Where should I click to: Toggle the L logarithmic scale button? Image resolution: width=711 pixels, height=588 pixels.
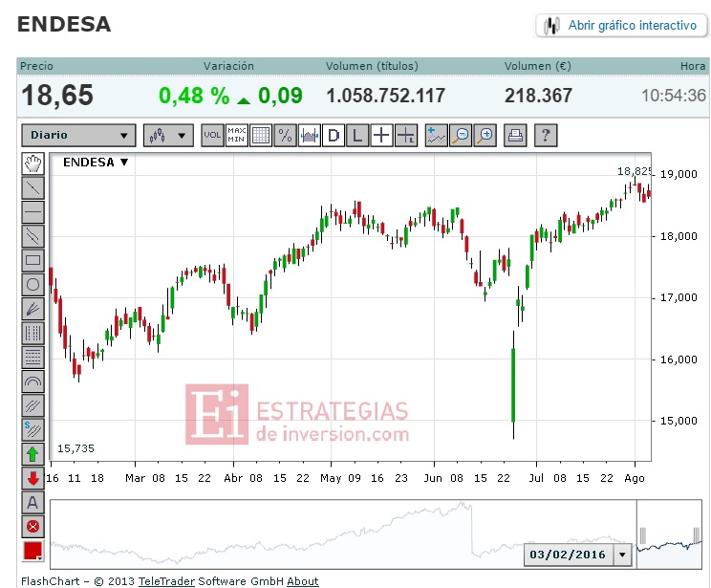(357, 135)
